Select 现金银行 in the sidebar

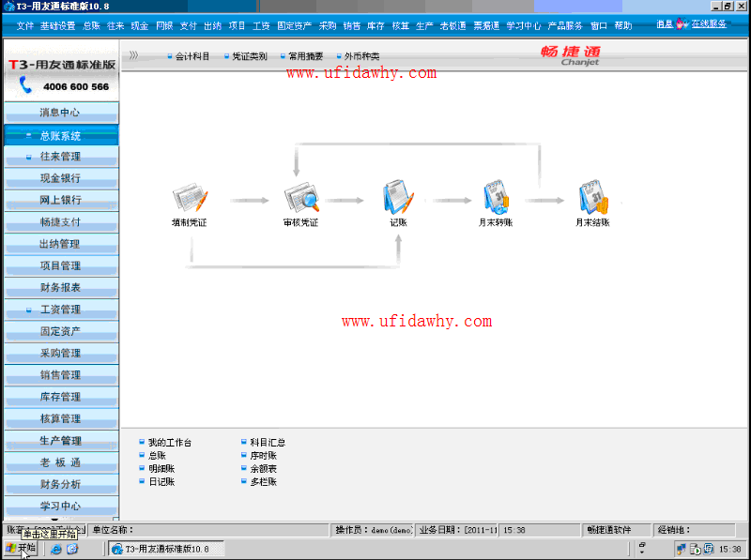click(61, 178)
